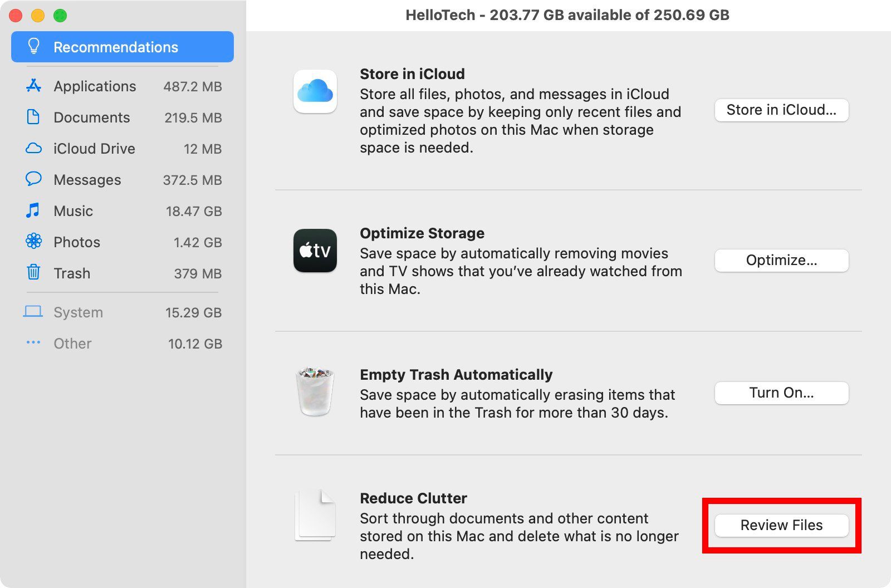Viewport: 891px width, 588px height.
Task: Select the Recommendations sidebar label
Action: 116,47
